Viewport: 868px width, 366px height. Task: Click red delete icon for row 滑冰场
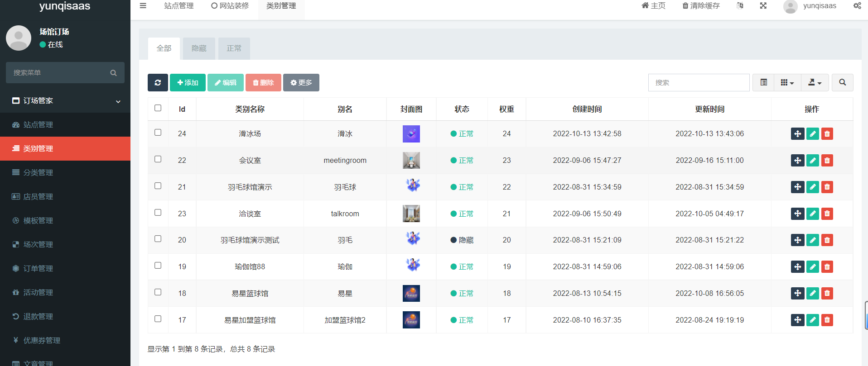tap(827, 133)
